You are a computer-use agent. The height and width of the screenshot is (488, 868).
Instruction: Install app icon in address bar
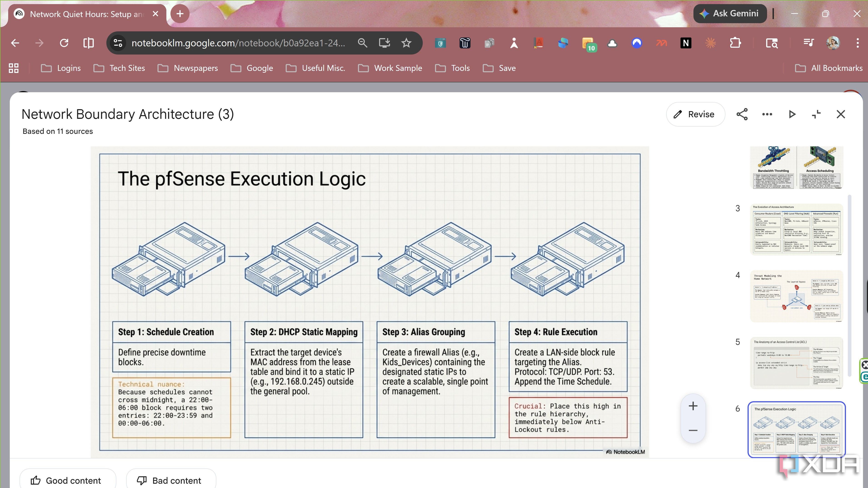coord(385,43)
